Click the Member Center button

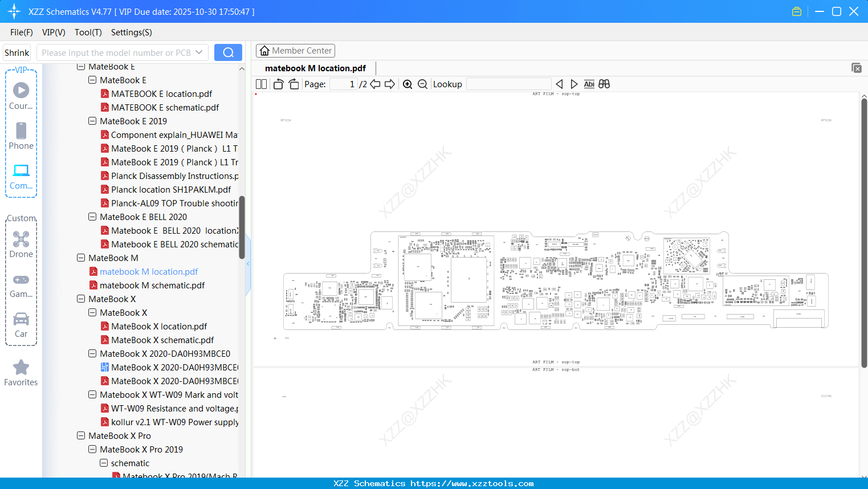[295, 51]
